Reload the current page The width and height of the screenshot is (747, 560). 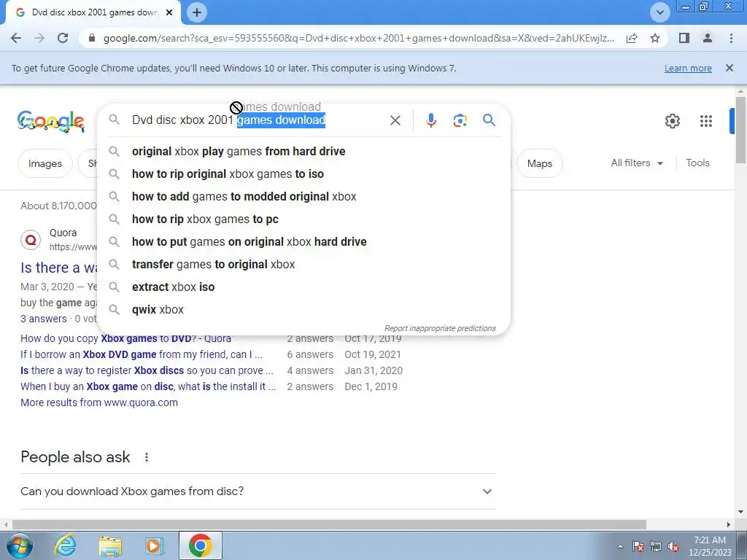63,38
